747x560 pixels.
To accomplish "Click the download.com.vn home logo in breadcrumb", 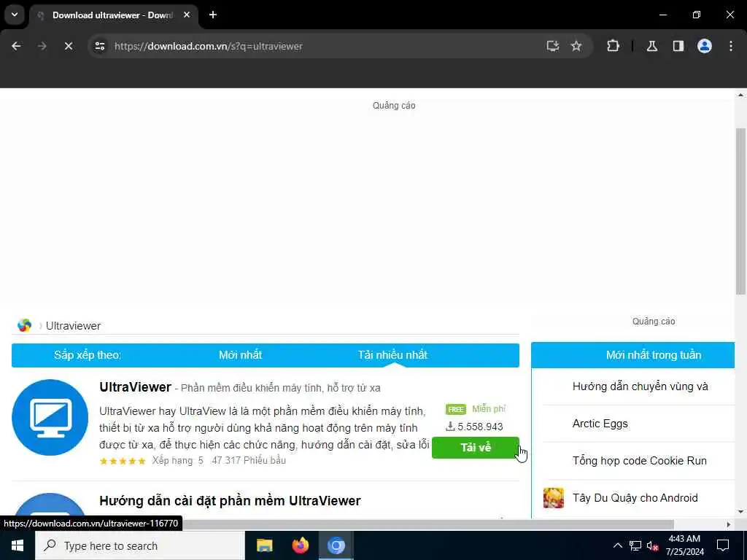I will coord(24,326).
